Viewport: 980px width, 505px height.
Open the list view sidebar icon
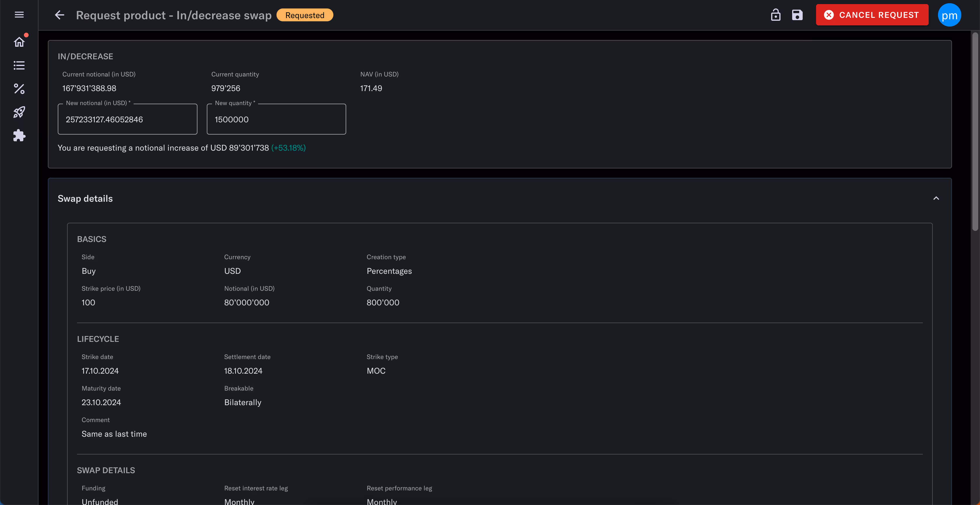tap(19, 65)
